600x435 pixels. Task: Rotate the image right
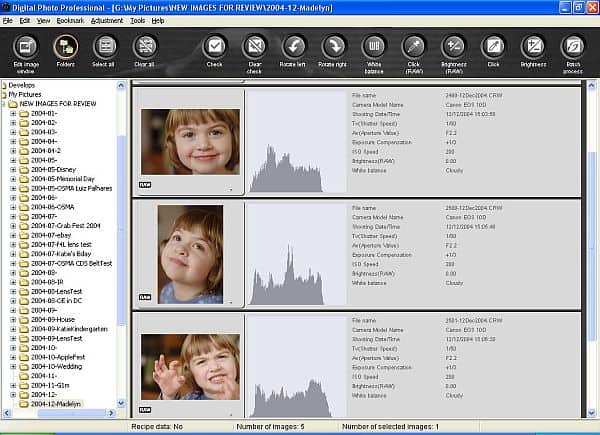333,47
